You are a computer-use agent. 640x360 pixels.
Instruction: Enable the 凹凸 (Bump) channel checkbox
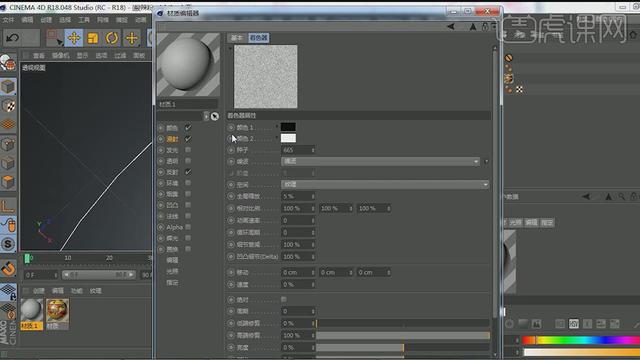[x=188, y=205]
